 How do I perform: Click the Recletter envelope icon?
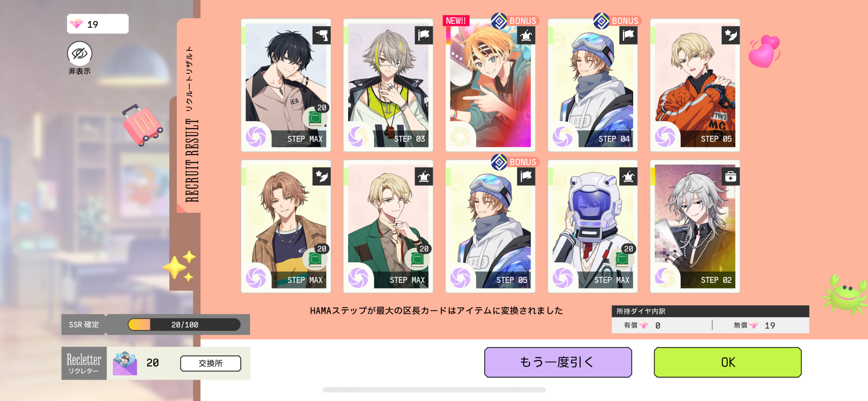pos(125,363)
